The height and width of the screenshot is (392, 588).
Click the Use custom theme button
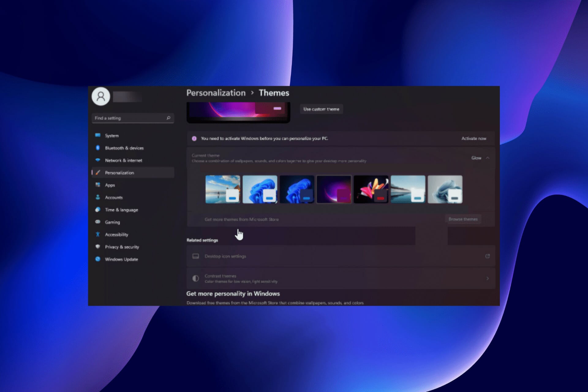[321, 109]
